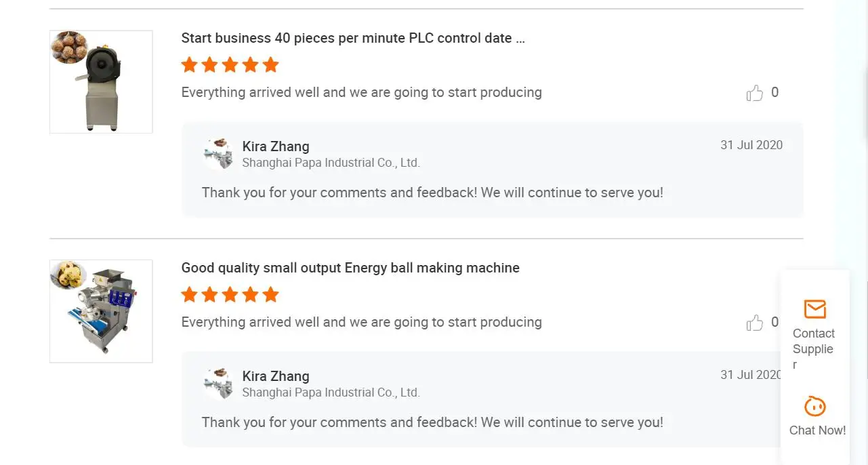Click the Chat Now! label
Screen dimensions: 868x465
click(x=817, y=430)
